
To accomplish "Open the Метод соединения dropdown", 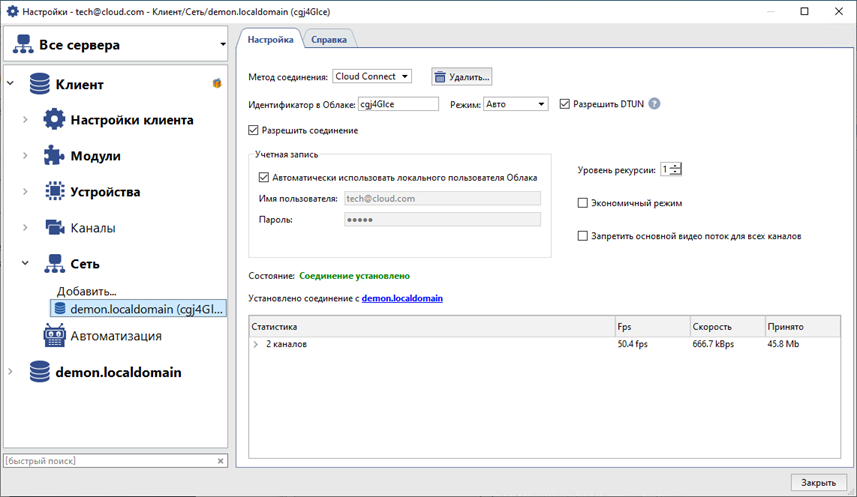I will (372, 77).
